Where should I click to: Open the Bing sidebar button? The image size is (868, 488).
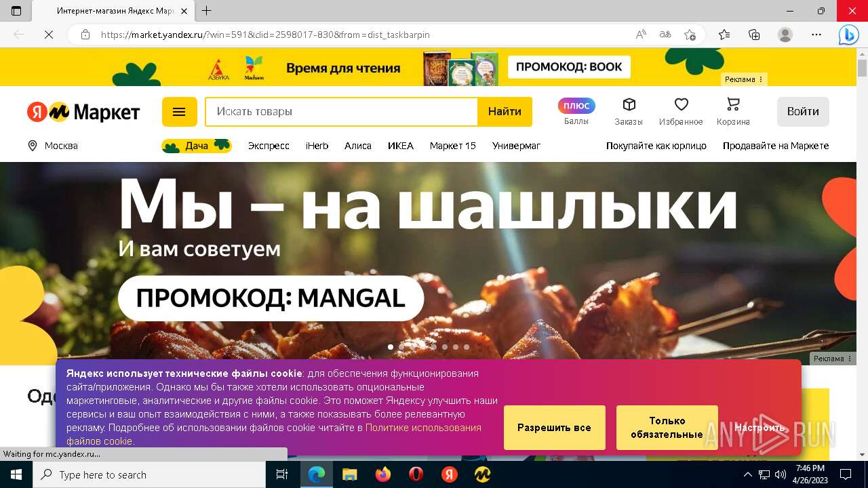[x=848, y=35]
